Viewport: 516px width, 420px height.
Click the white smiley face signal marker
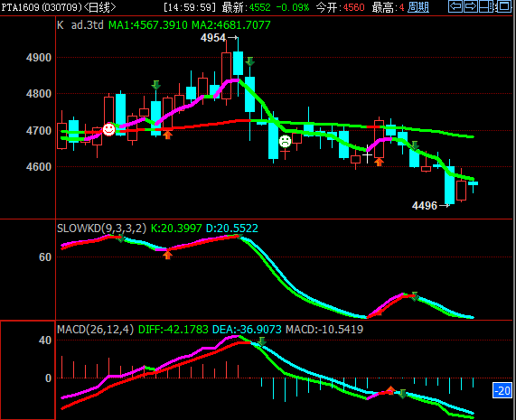(x=109, y=129)
